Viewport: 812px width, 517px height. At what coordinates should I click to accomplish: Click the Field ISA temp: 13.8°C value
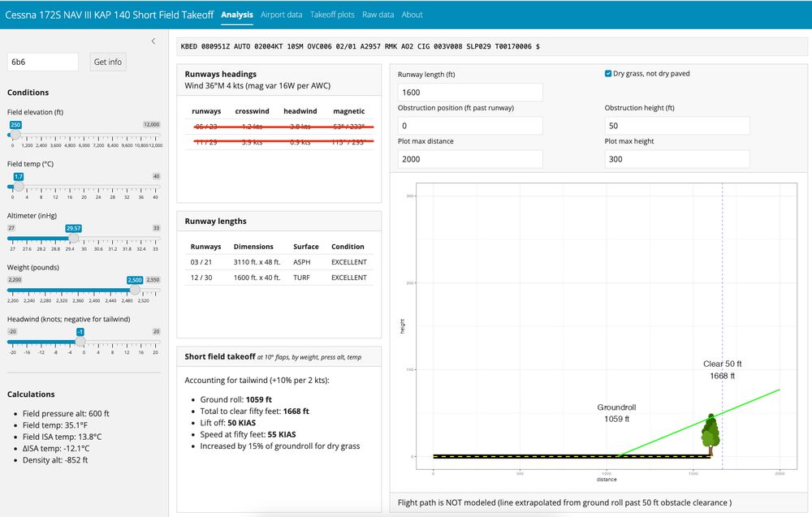pyautogui.click(x=63, y=437)
